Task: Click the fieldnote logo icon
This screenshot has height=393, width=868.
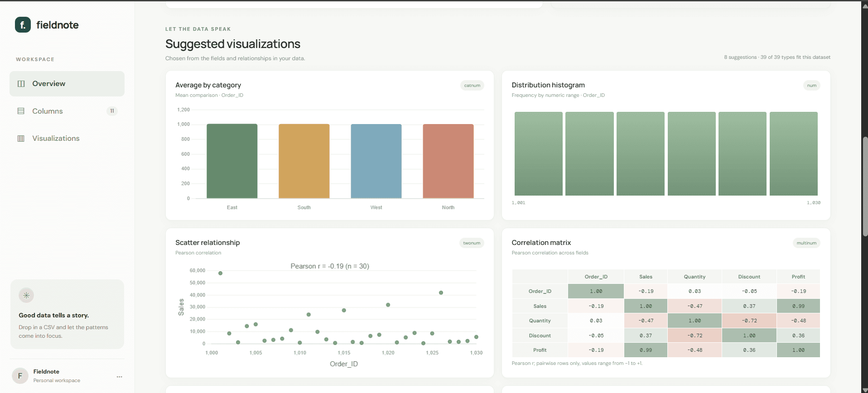Action: point(23,25)
